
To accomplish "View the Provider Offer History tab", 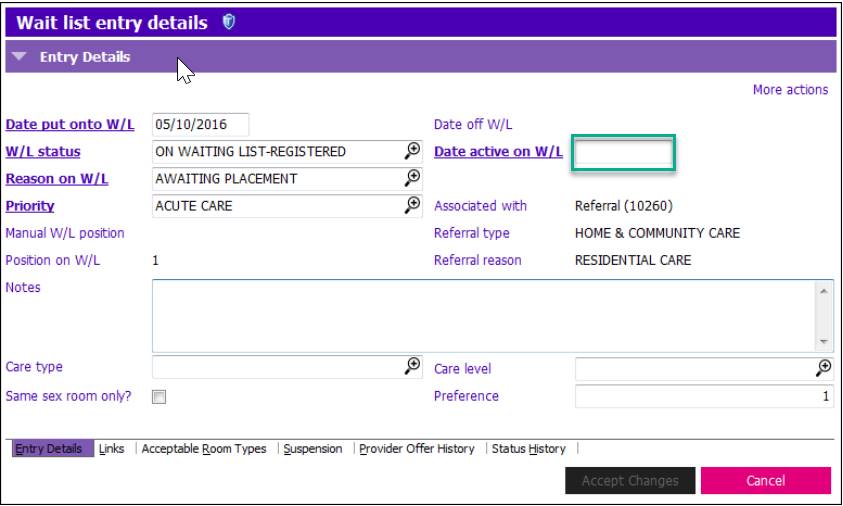I will pos(417,448).
